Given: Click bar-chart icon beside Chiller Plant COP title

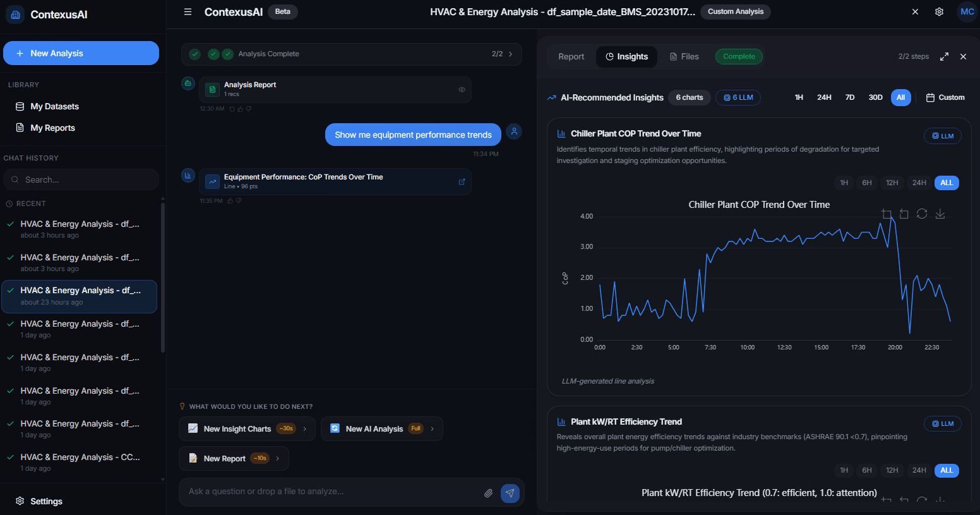Looking at the screenshot, I should pyautogui.click(x=561, y=133).
